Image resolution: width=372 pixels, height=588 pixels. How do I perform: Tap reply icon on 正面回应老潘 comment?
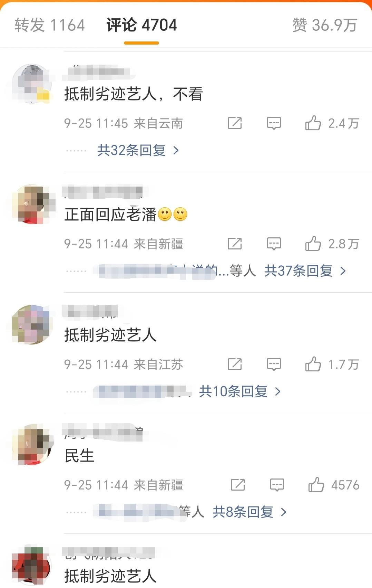(274, 244)
